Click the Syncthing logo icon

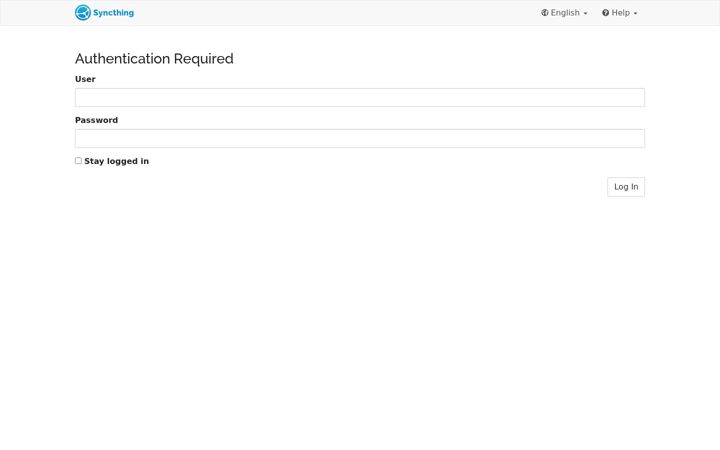[83, 13]
